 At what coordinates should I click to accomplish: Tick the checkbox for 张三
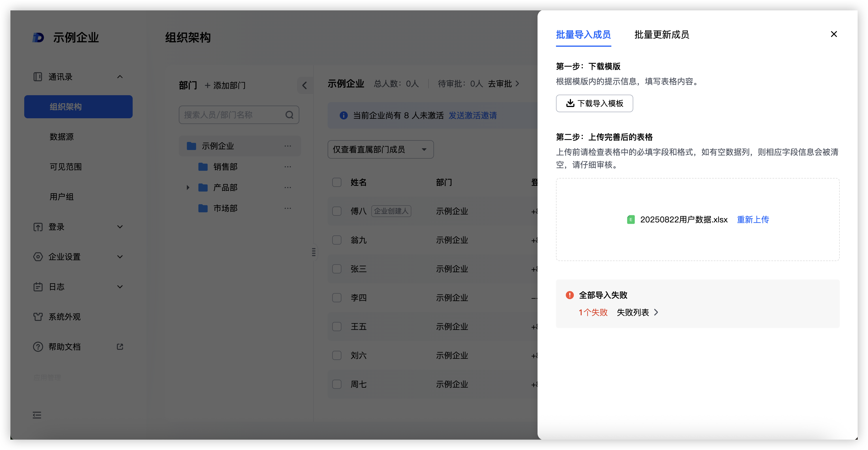point(337,269)
